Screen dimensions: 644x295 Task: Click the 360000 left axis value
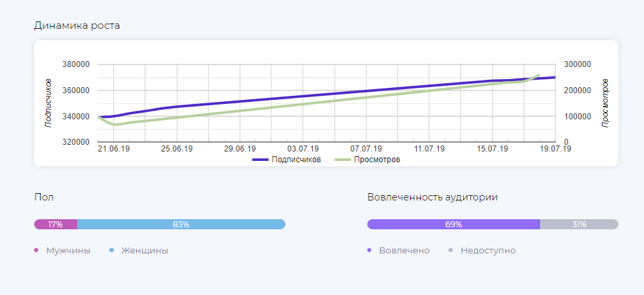point(76,91)
